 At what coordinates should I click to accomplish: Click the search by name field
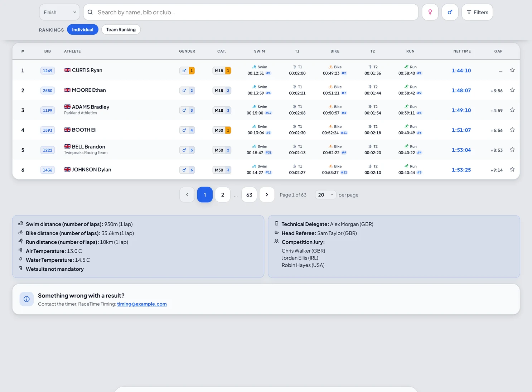[251, 12]
